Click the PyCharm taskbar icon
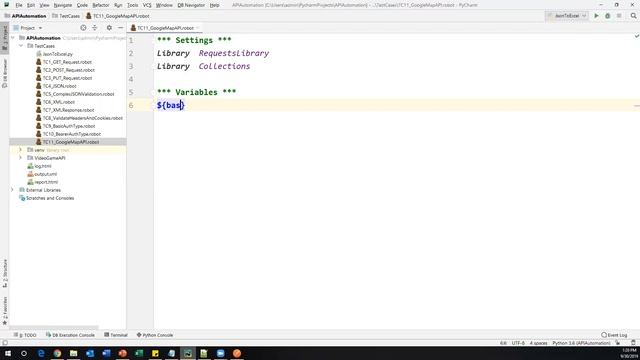 point(188,353)
